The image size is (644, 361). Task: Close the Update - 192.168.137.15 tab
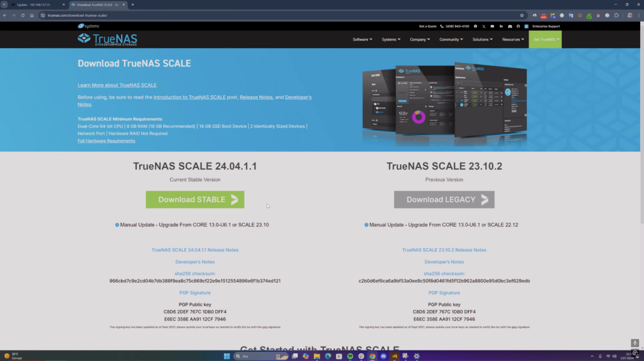click(x=64, y=4)
